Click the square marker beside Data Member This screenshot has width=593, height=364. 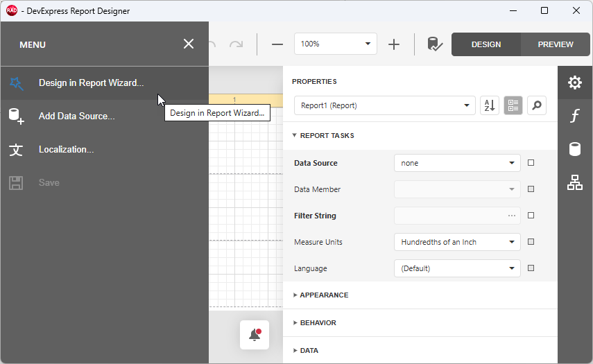click(531, 189)
